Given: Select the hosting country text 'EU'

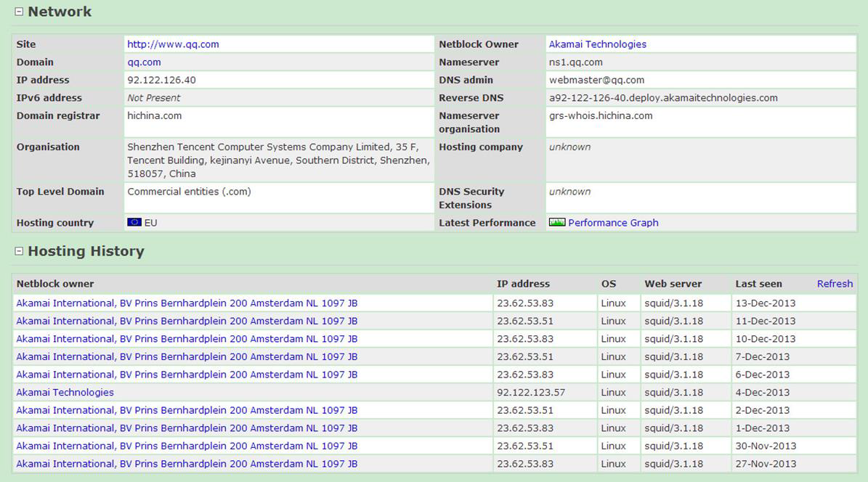Looking at the screenshot, I should point(150,223).
